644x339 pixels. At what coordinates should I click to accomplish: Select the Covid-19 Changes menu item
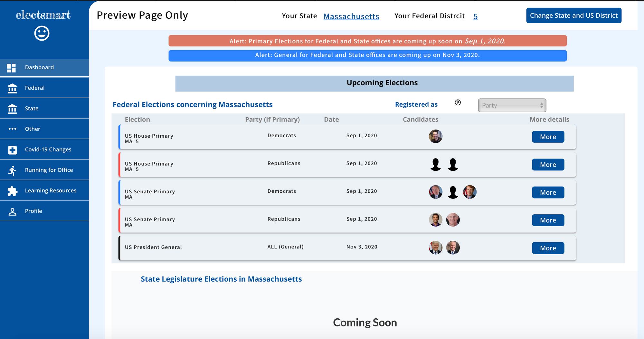48,150
